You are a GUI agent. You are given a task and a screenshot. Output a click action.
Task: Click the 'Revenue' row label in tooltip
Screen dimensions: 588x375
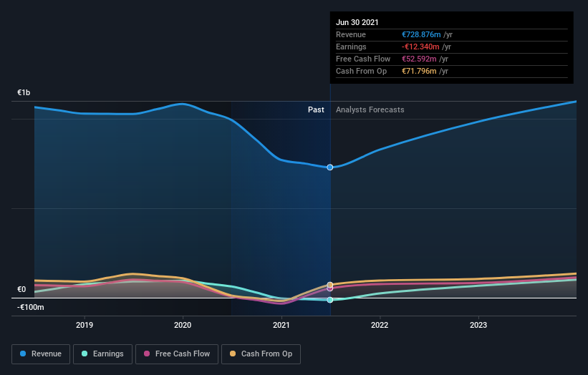351,34
